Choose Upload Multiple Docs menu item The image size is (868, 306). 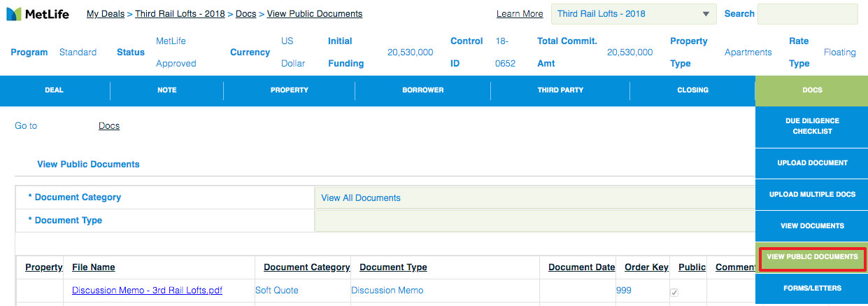click(812, 195)
